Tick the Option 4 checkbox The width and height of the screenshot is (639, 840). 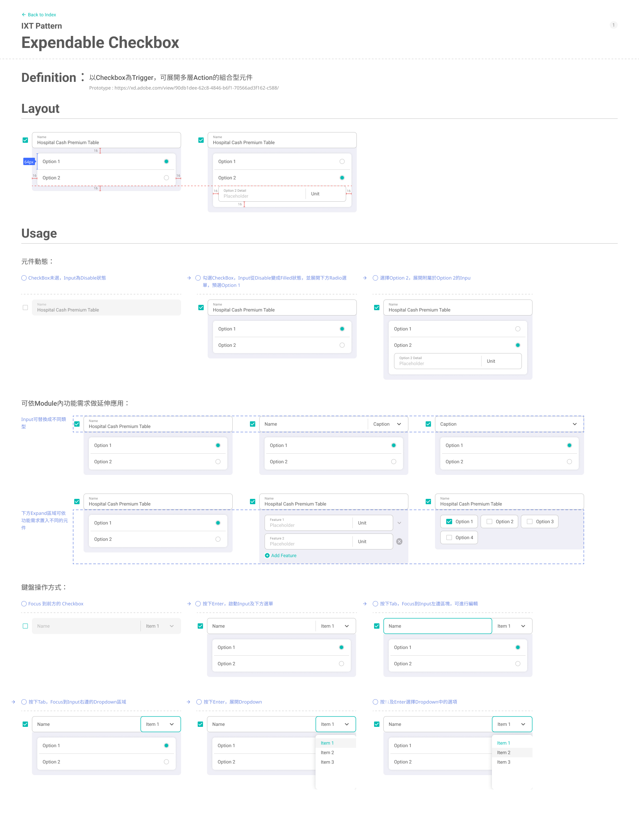pos(449,538)
